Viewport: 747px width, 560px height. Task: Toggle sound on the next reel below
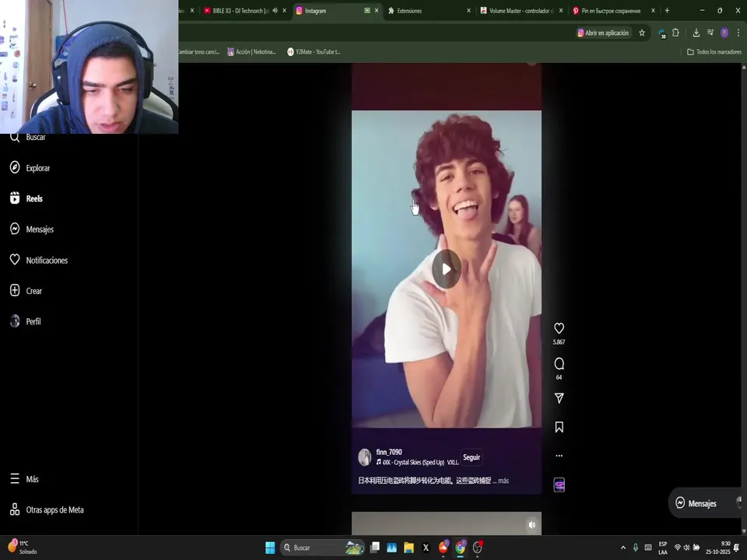click(x=531, y=524)
